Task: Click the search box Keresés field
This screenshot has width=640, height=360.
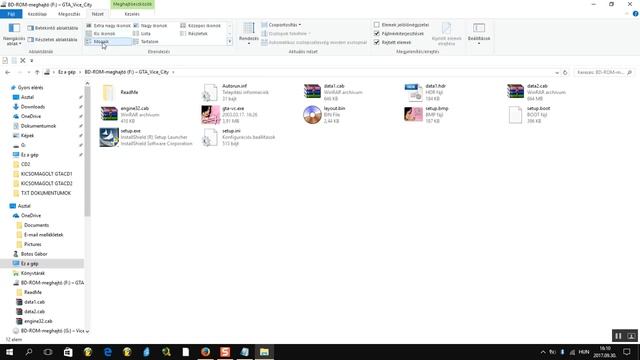Action: [x=604, y=72]
